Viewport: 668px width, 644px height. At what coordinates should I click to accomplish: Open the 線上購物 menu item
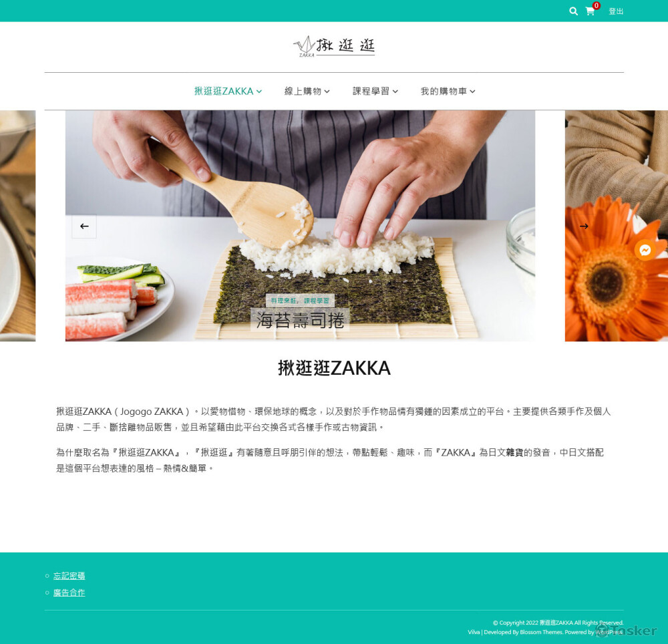tap(303, 91)
